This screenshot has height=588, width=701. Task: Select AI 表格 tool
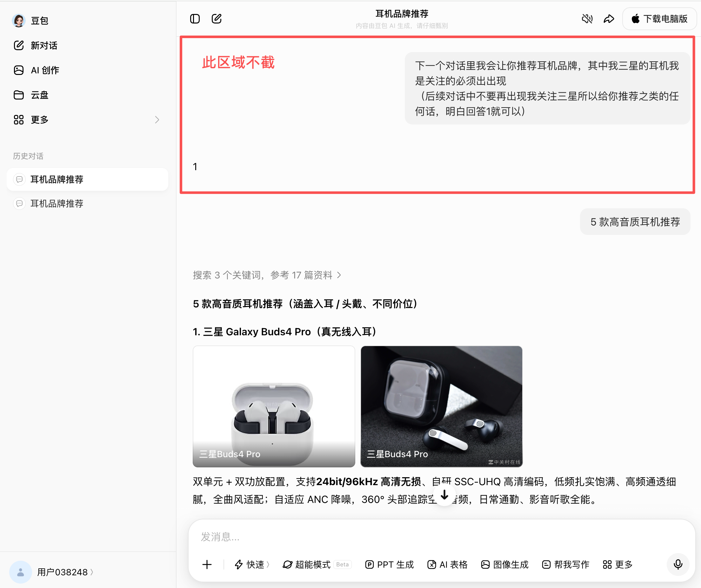tap(447, 564)
